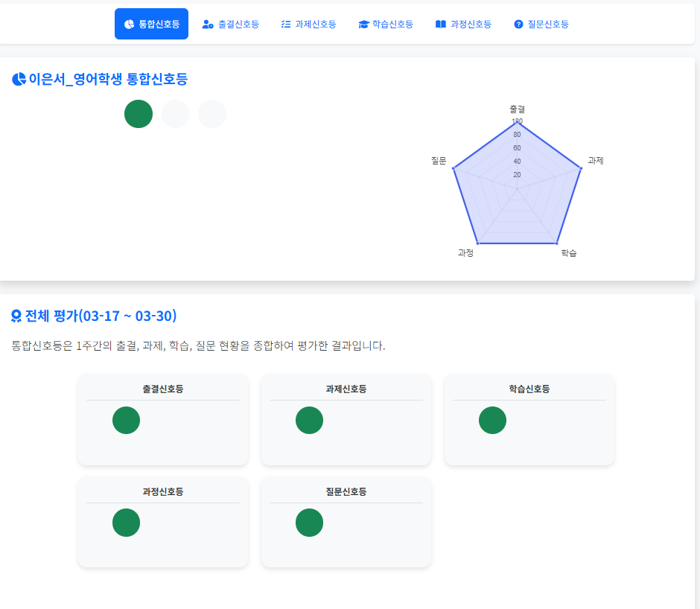Click the graduation cap icon beside 학습신호등
This screenshot has height=609, width=700.
(363, 25)
